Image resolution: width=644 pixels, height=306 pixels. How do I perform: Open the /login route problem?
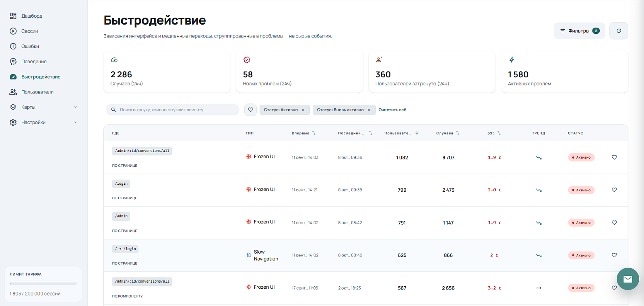[121, 184]
